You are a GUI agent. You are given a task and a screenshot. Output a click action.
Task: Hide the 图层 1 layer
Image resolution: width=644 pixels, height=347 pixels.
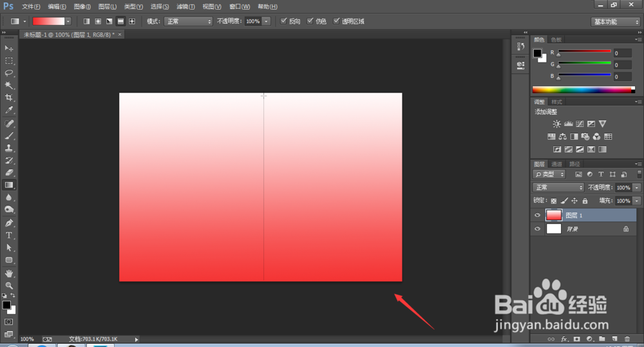tap(537, 215)
